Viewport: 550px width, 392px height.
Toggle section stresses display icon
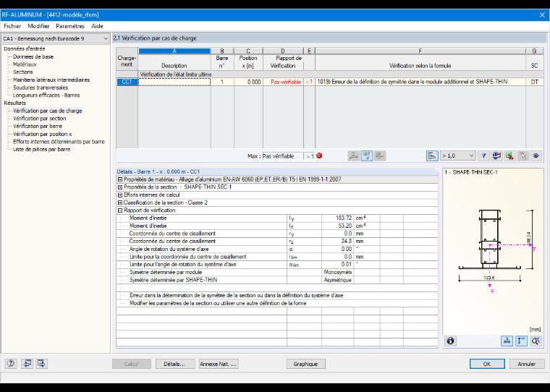[507, 341]
